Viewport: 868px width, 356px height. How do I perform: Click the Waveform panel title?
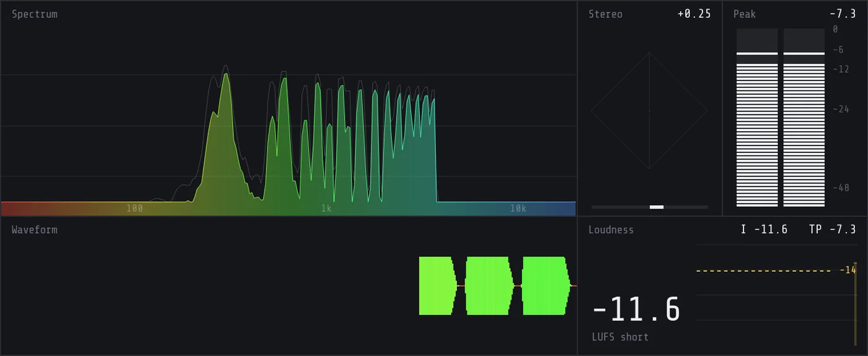tap(35, 230)
